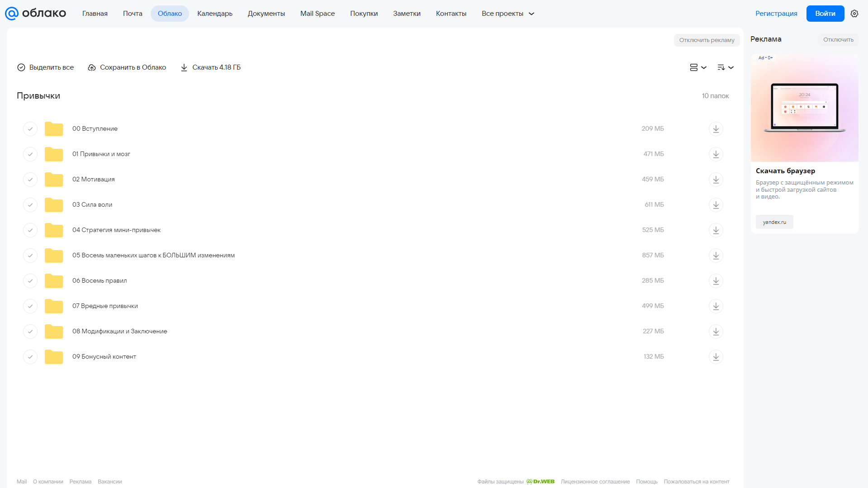The image size is (868, 488).
Task: Open the sort order dropdown
Action: 725,67
